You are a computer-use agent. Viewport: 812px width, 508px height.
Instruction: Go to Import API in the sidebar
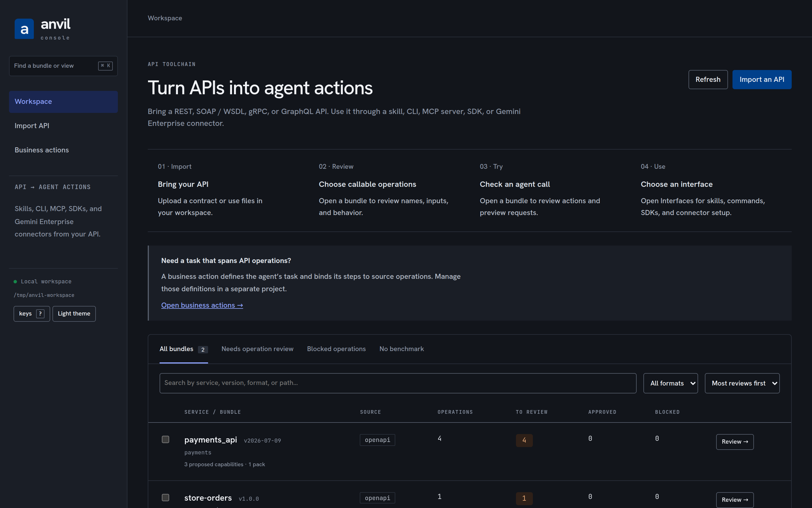pos(63,126)
